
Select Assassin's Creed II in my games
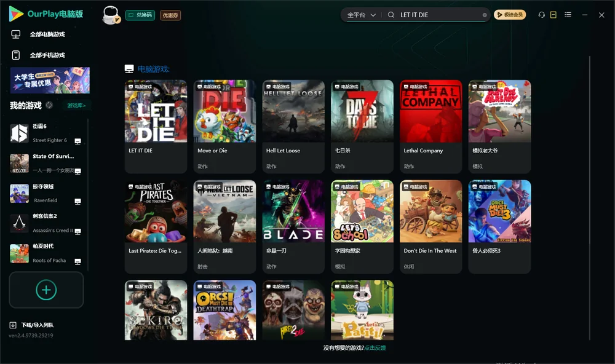46,224
